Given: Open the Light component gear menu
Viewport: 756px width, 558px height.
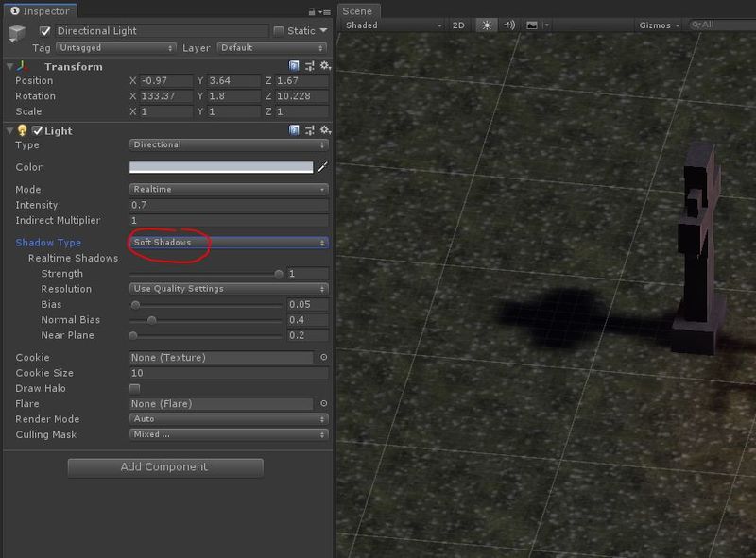Looking at the screenshot, I should (325, 130).
